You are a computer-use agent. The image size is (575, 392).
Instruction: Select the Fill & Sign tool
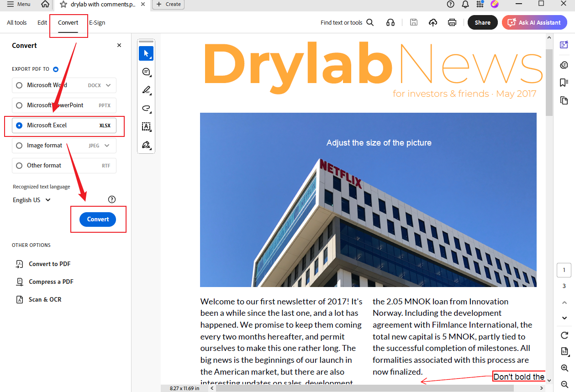pyautogui.click(x=146, y=145)
